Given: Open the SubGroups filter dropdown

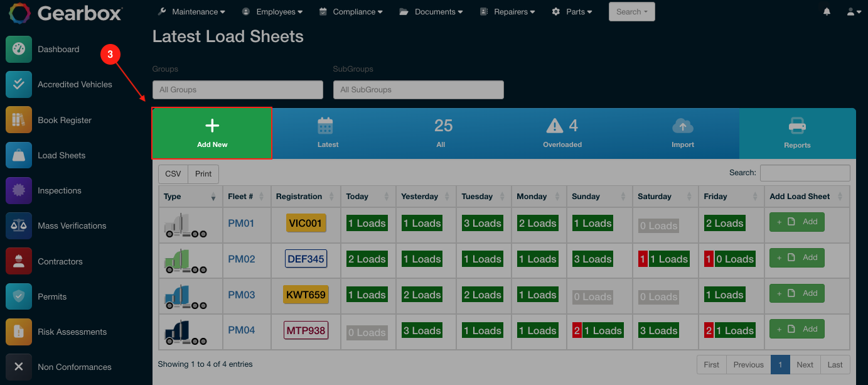Looking at the screenshot, I should (x=418, y=89).
